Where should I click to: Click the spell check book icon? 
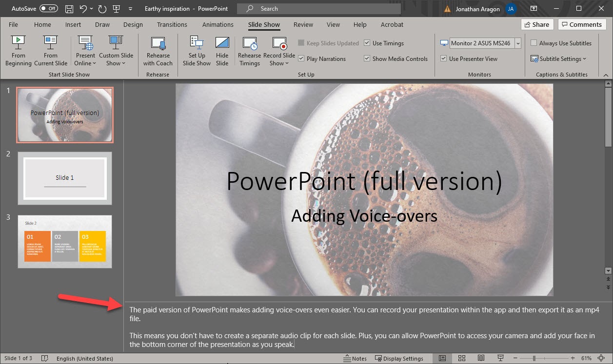tap(45, 358)
